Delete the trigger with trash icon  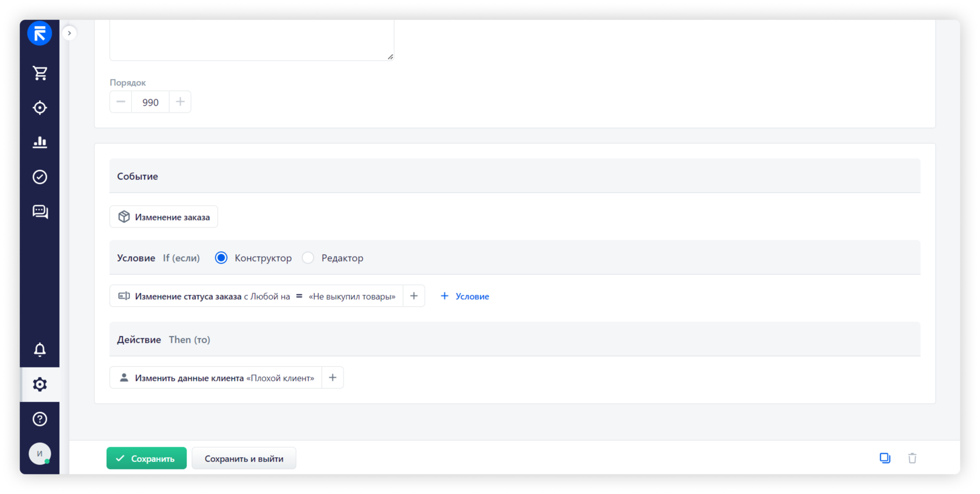pos(912,458)
